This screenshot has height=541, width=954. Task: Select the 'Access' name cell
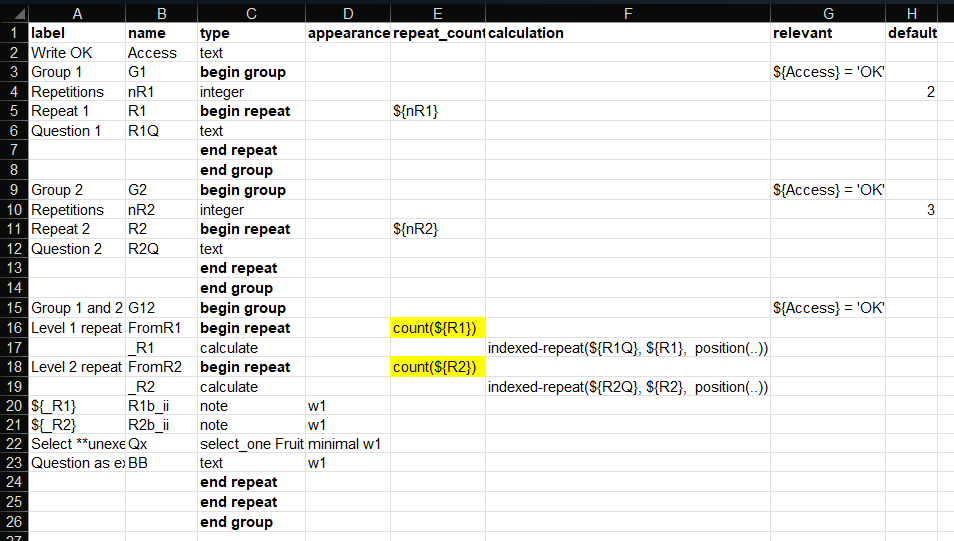coord(161,53)
